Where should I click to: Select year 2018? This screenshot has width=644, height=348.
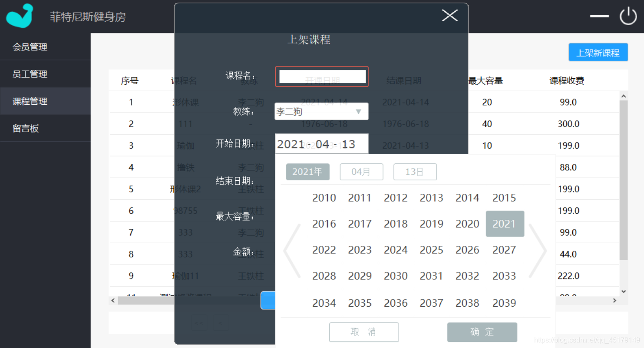(x=396, y=224)
